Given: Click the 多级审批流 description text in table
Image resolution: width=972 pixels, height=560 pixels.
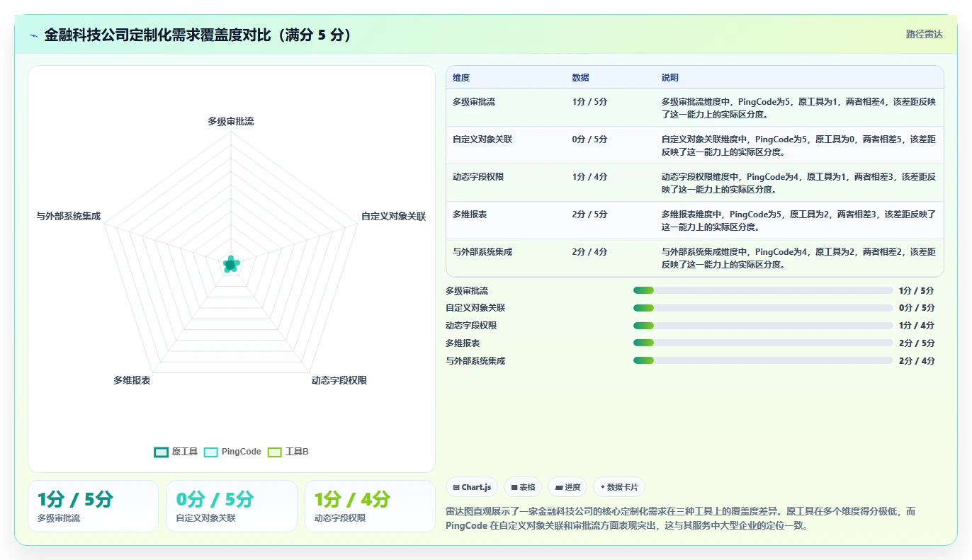Looking at the screenshot, I should tap(798, 108).
